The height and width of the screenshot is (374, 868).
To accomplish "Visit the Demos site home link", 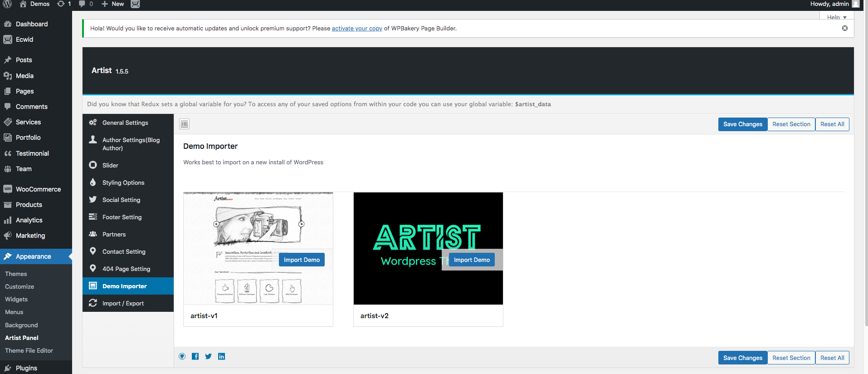I will (x=34, y=4).
